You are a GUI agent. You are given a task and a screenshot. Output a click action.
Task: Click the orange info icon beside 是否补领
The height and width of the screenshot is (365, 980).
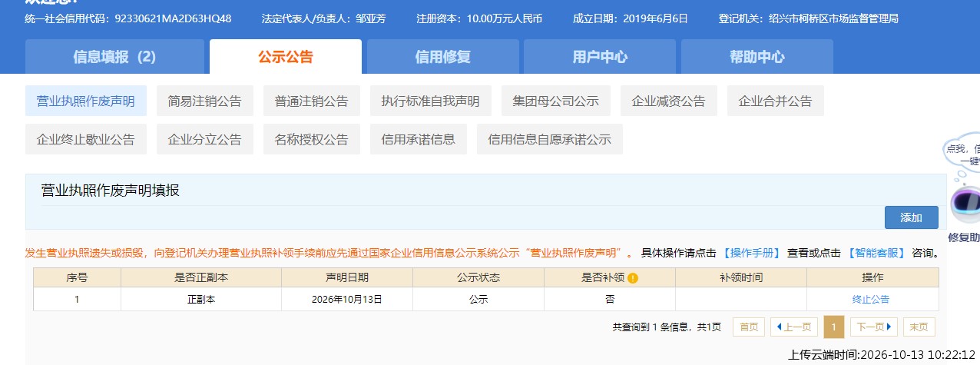pyautogui.click(x=633, y=278)
